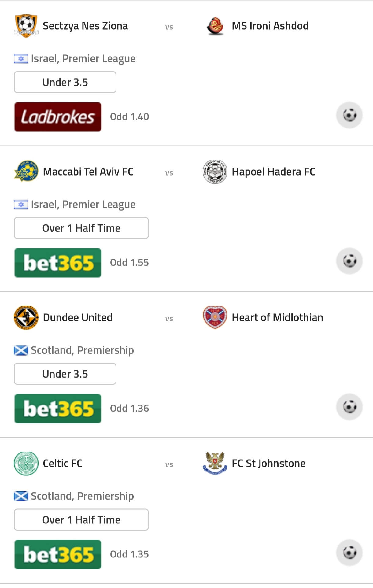Click the Heart of Midlothian crest
373x588 pixels.
coord(215,317)
